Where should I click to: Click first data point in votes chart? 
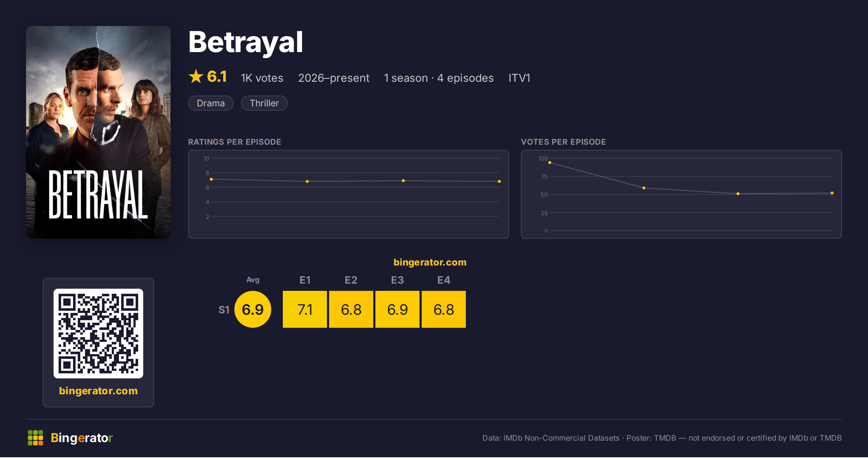(x=550, y=163)
